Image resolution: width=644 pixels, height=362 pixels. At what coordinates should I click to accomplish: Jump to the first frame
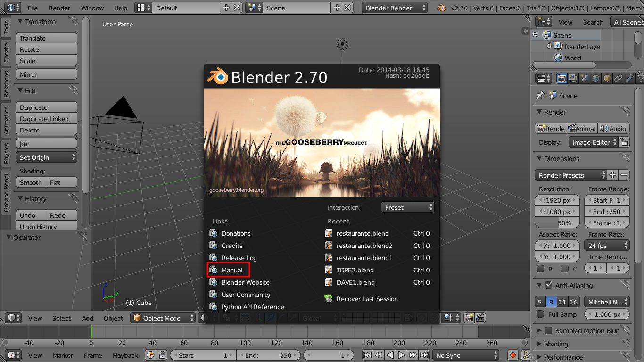tap(367, 355)
